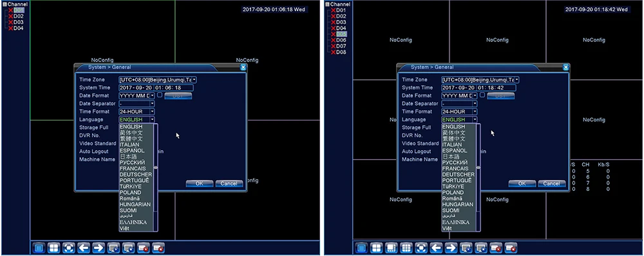Collapse the Channel tree root in the 8-channel screen
Viewport: 644px width, 256px height.
pyautogui.click(x=327, y=4)
